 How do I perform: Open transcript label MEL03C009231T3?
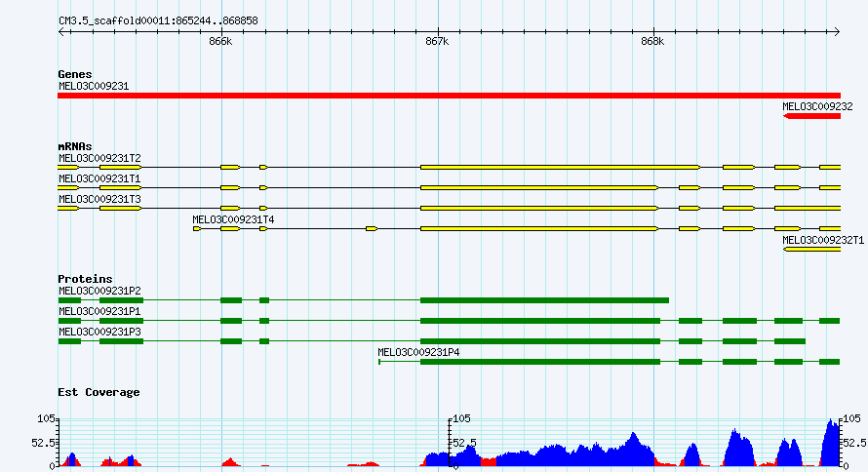99,199
